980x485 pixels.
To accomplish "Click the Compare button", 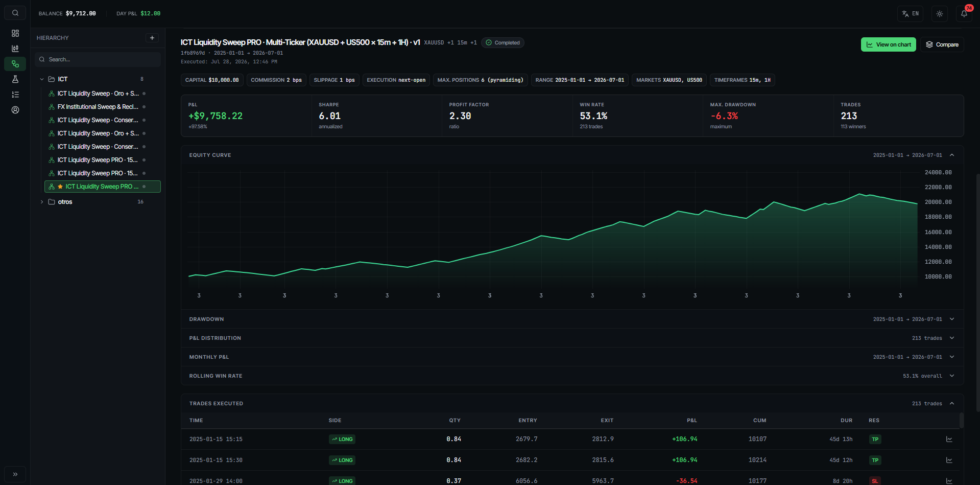I will pos(942,44).
